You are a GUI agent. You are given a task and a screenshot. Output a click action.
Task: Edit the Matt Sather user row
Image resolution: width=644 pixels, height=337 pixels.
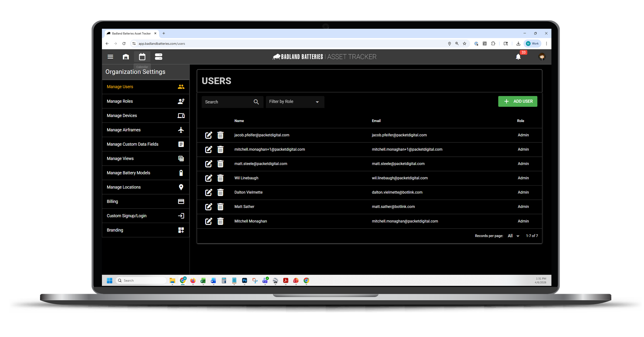[209, 207]
